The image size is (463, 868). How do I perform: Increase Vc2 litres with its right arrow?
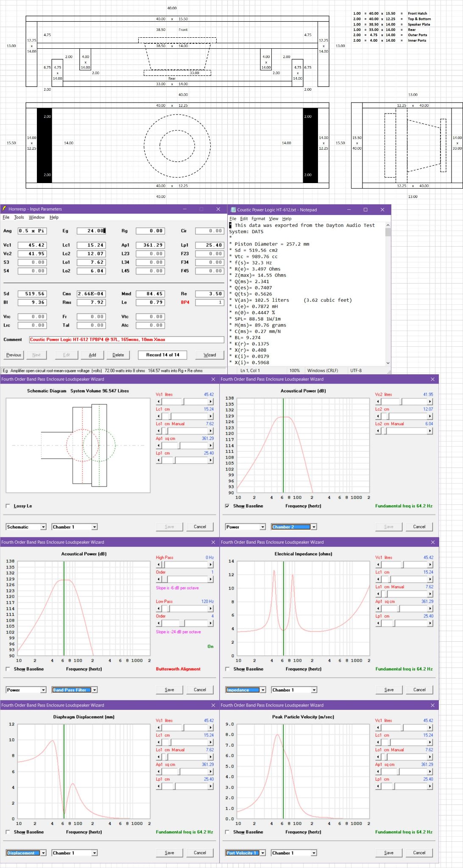430,401
